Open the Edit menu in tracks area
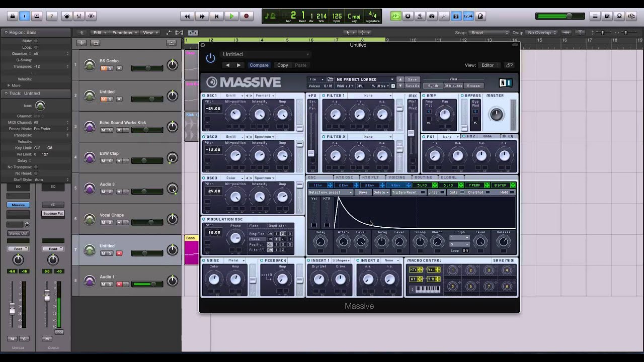Image resolution: width=644 pixels, height=362 pixels. (x=99, y=33)
